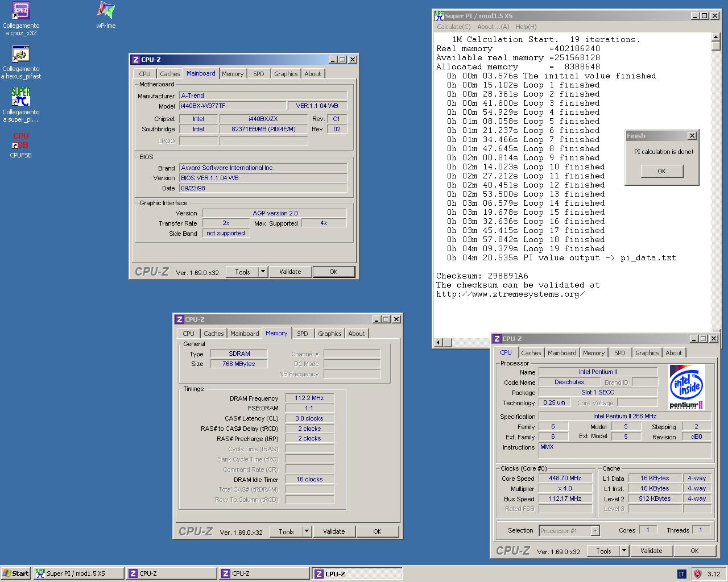Switch to Caches tab in Mainboard window

click(x=169, y=74)
